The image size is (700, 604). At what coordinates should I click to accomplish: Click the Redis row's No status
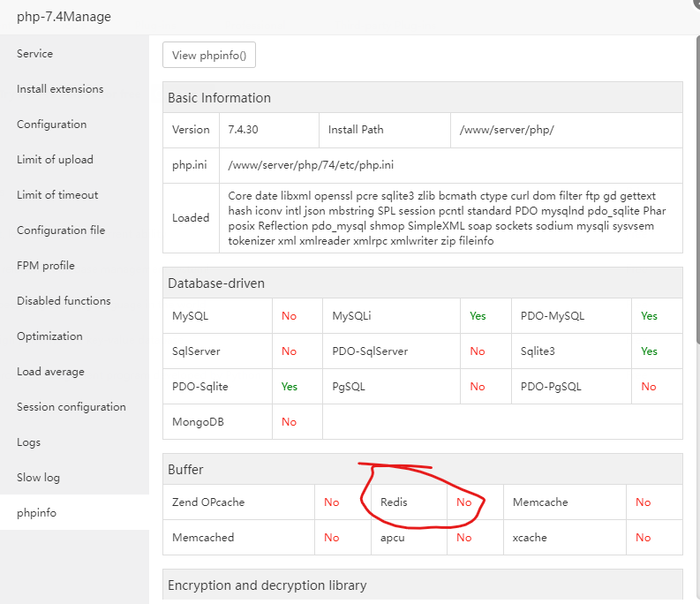pyautogui.click(x=463, y=502)
